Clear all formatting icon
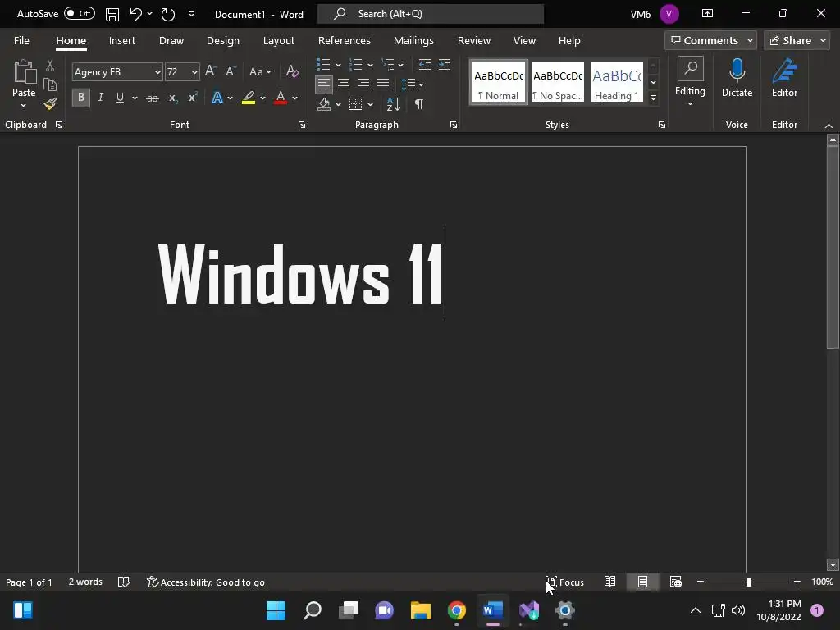This screenshot has width=840, height=630. coord(292,71)
